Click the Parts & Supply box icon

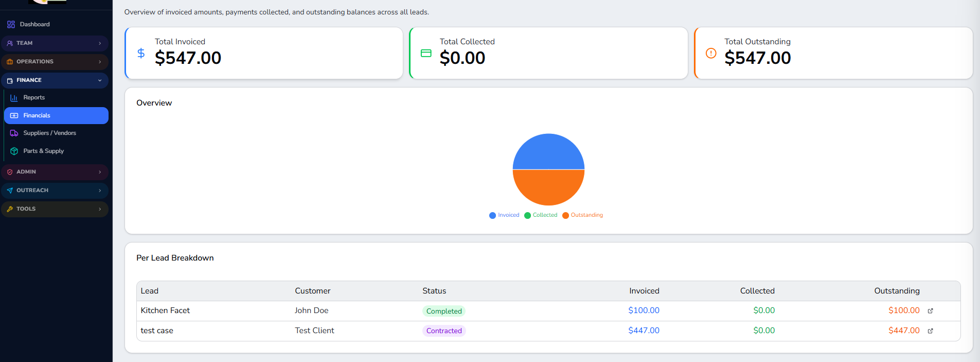click(x=14, y=151)
